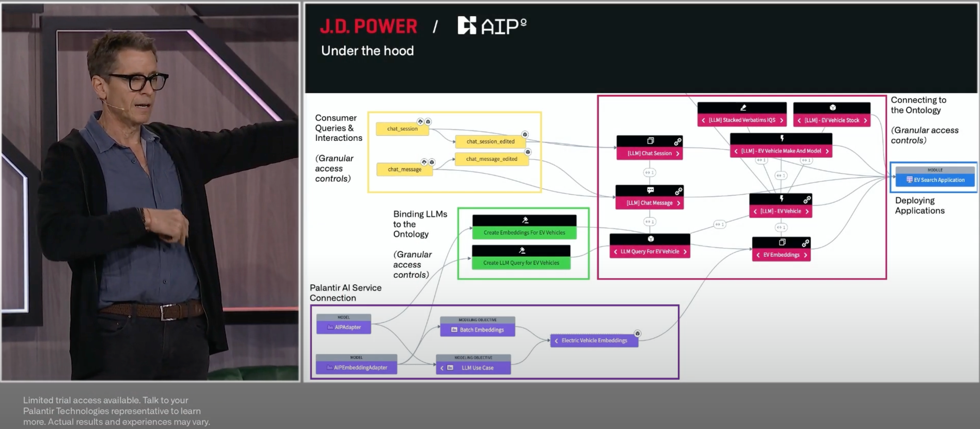The image size is (980, 429).
Task: Select the AIPAdapter model node
Action: pos(344,327)
